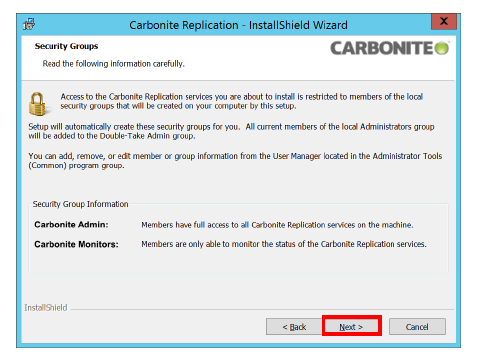Click the Carbonite Monitors: label
Viewport: 477px width, 364px height.
[76, 244]
